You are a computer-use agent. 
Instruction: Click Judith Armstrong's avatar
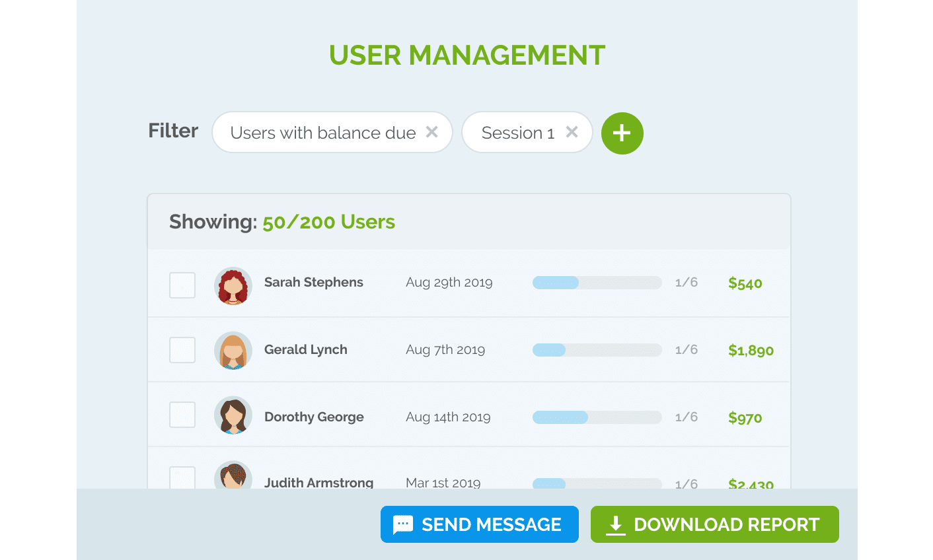tap(233, 475)
